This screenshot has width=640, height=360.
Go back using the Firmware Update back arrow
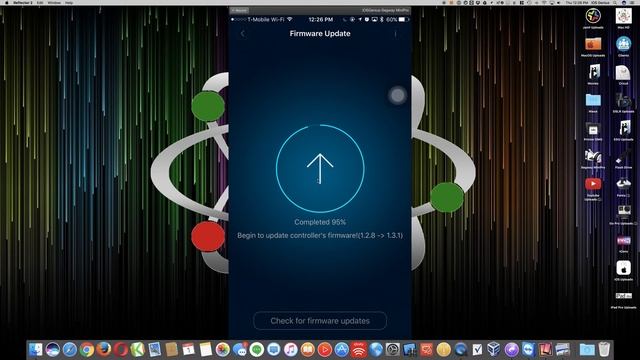243,34
